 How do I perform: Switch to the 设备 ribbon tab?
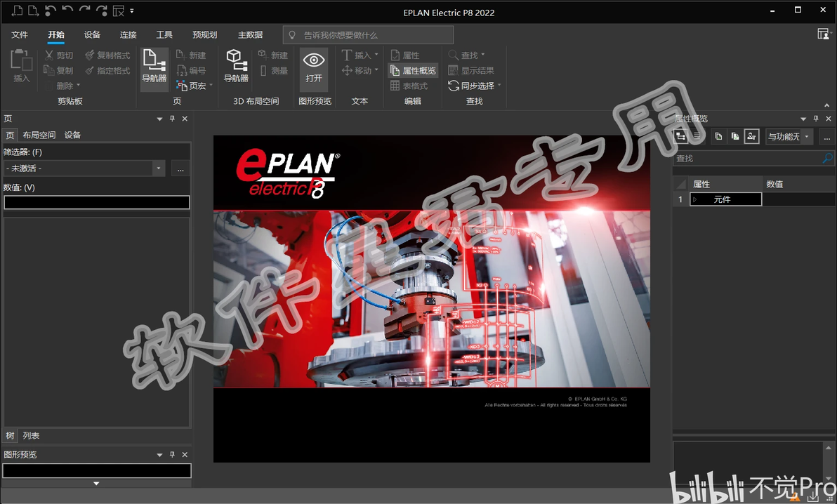92,34
